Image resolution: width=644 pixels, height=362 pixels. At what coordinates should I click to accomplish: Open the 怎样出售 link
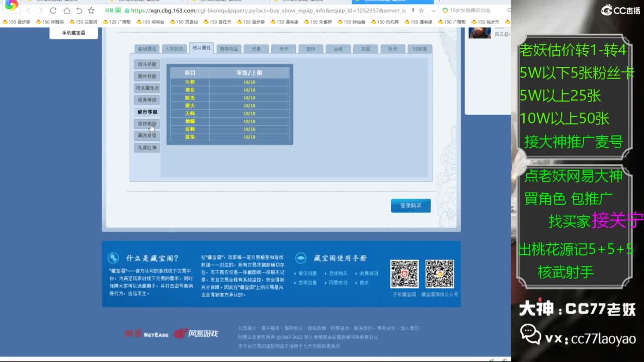[x=308, y=283]
